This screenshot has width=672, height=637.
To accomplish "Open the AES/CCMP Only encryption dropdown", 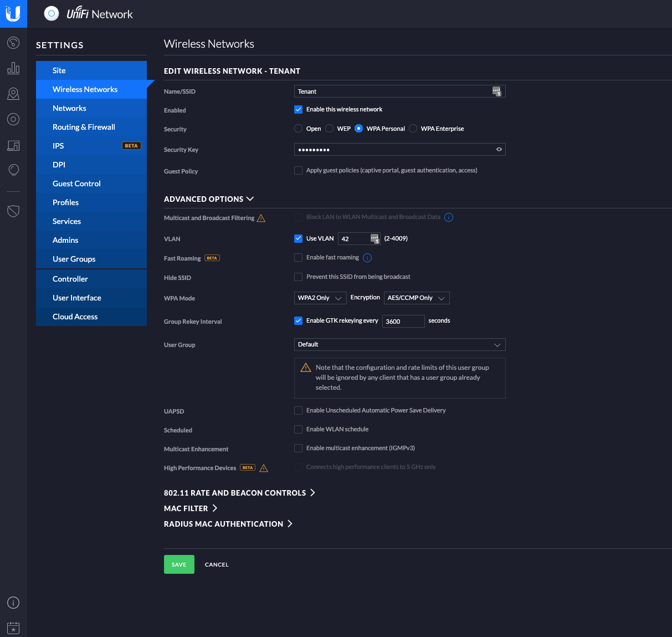I will [416, 298].
